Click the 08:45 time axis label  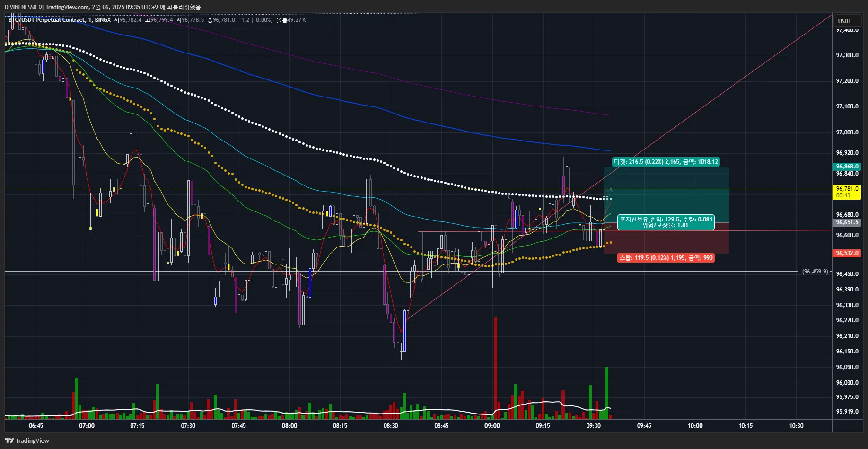[x=441, y=426]
